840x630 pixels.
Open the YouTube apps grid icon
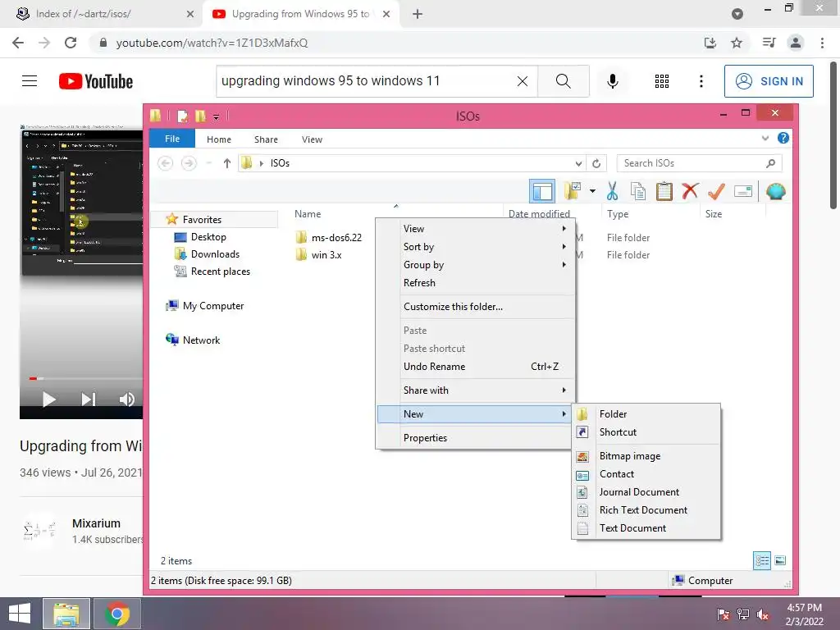click(662, 81)
